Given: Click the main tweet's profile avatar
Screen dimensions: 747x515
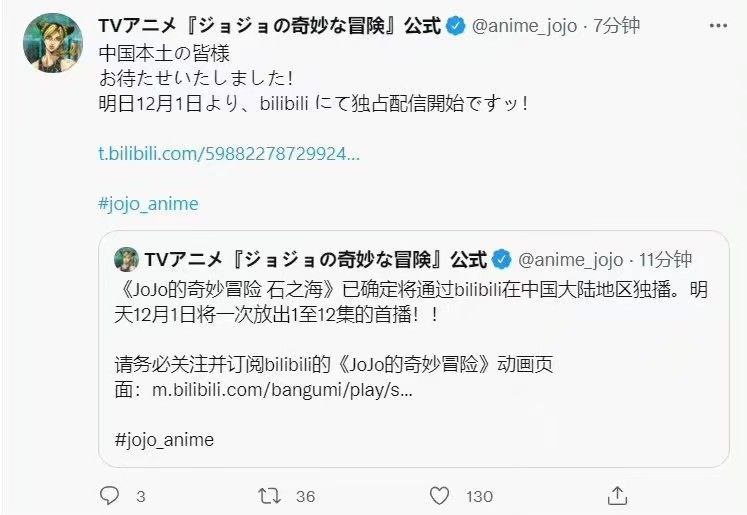Looking at the screenshot, I should pyautogui.click(x=51, y=42).
